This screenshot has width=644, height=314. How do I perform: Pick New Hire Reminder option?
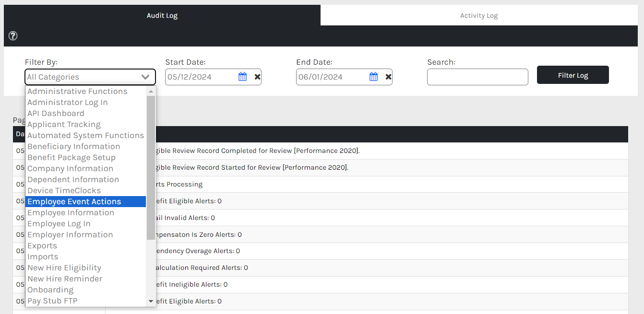(86, 279)
